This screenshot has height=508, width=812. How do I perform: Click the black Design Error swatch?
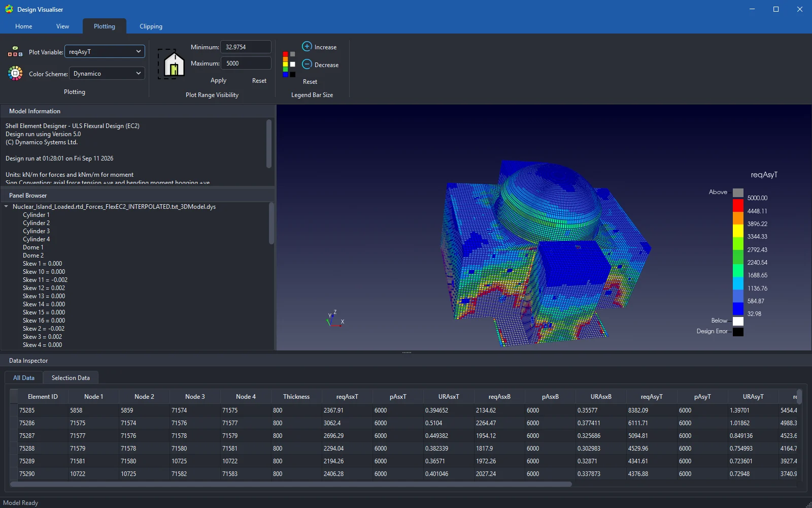(x=738, y=332)
